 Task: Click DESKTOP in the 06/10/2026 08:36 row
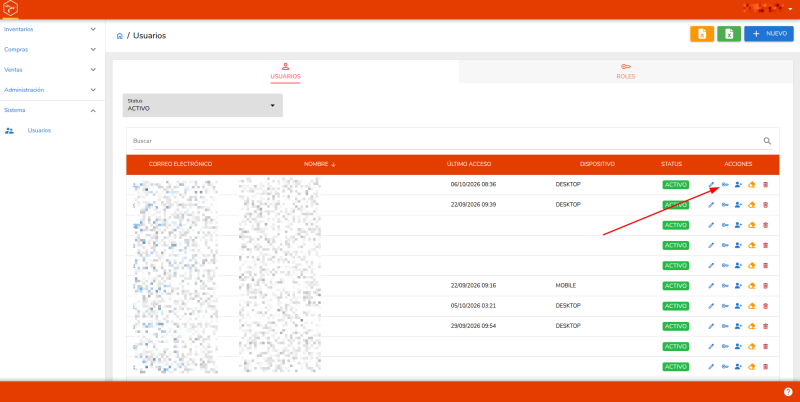tap(568, 184)
